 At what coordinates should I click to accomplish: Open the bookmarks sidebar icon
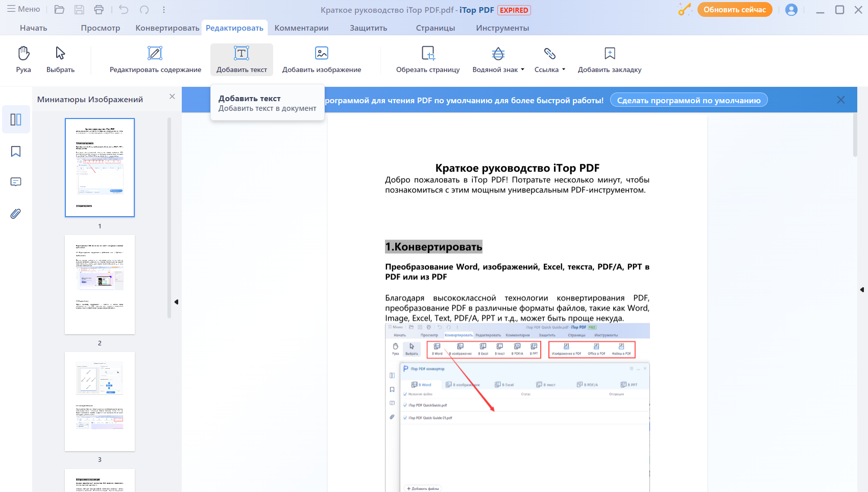tap(16, 152)
